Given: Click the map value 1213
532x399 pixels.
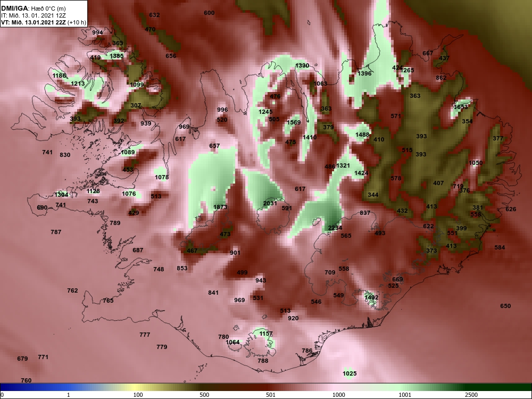Looking at the screenshot, I should pyautogui.click(x=77, y=84).
